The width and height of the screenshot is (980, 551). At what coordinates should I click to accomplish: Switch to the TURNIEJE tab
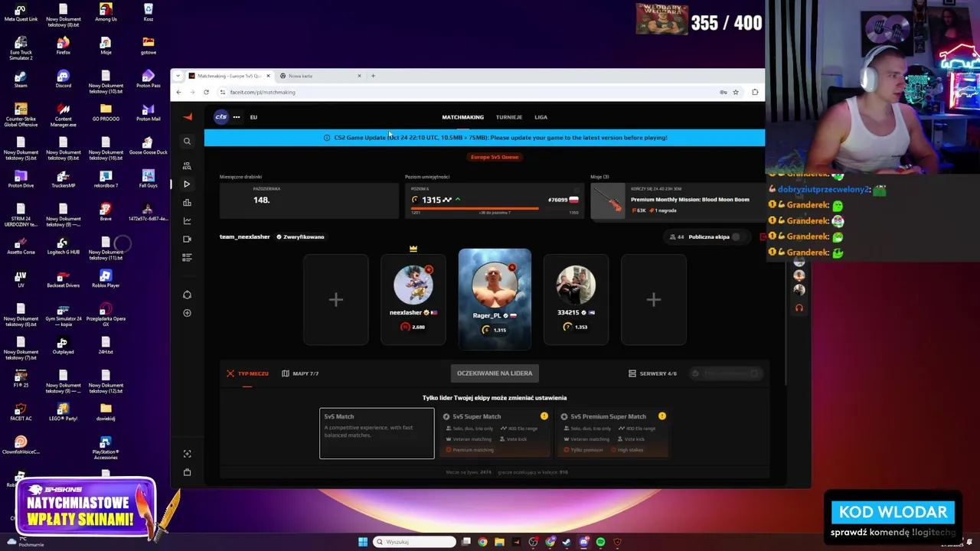(x=509, y=117)
